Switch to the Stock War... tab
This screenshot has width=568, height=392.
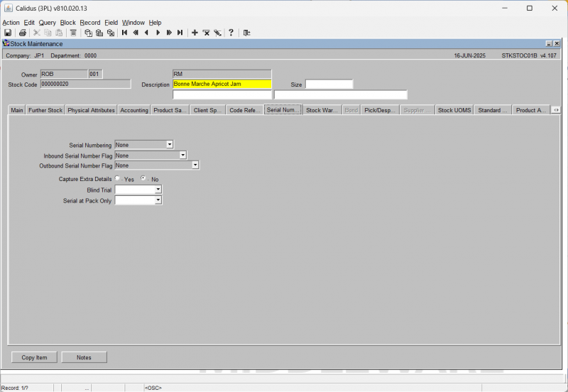pos(322,110)
